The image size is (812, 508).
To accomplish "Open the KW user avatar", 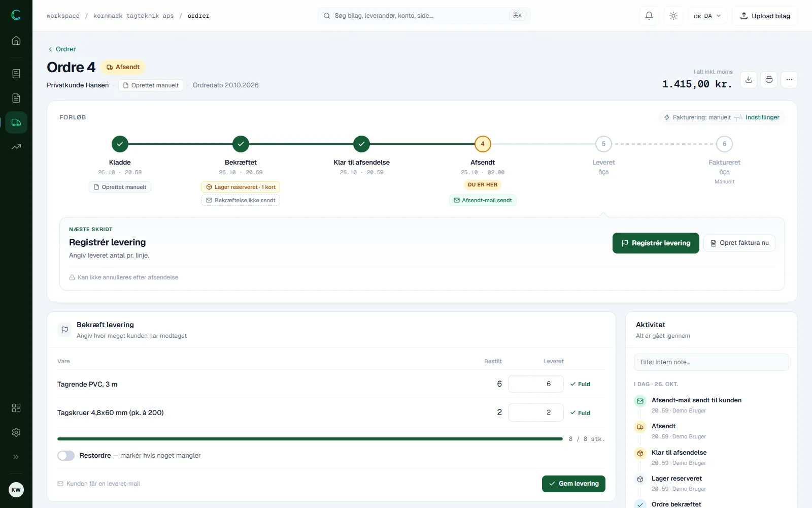I will (x=16, y=490).
